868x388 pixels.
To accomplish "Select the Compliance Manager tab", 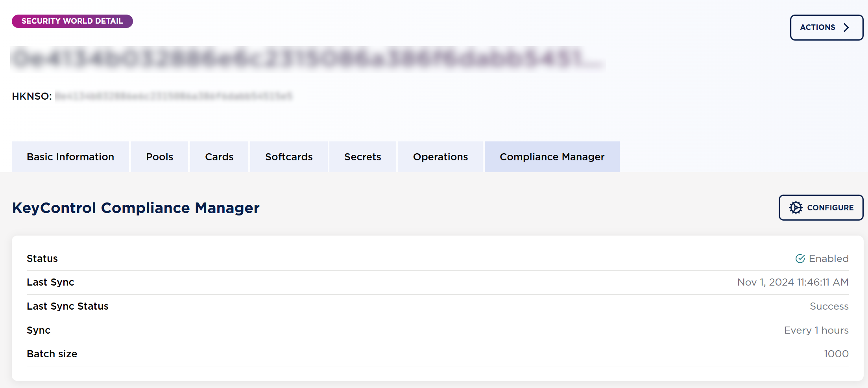I will coord(552,157).
